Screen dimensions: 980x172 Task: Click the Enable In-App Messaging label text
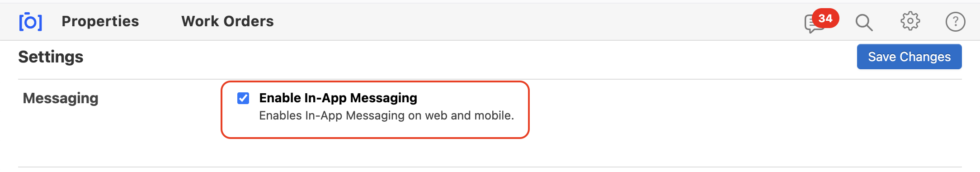coord(338,98)
